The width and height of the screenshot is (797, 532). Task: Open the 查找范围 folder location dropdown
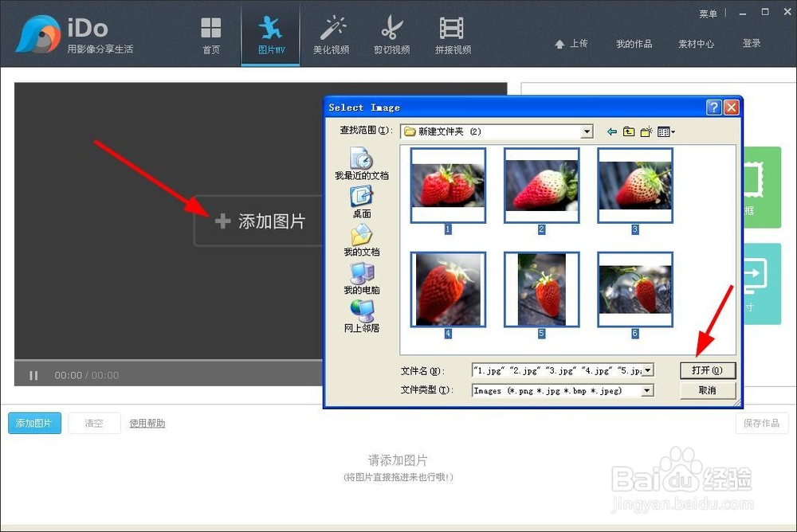click(587, 131)
